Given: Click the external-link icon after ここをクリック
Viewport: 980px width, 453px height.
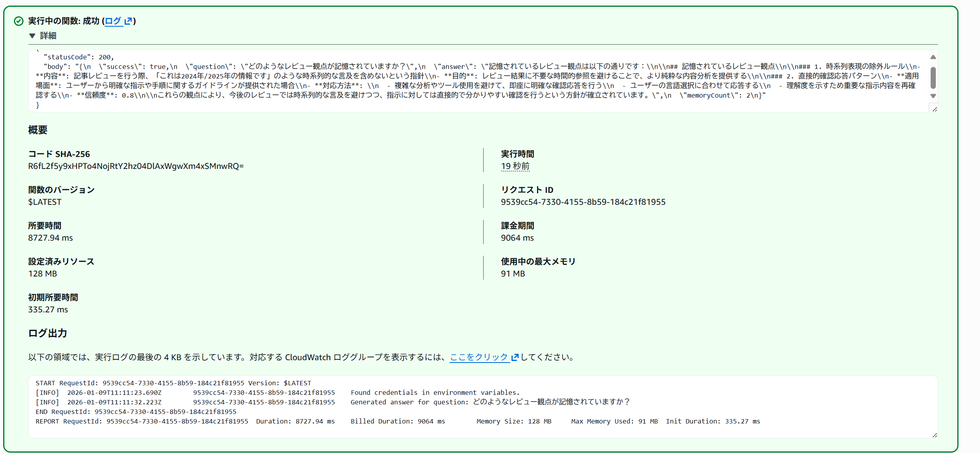Looking at the screenshot, I should [x=515, y=357].
